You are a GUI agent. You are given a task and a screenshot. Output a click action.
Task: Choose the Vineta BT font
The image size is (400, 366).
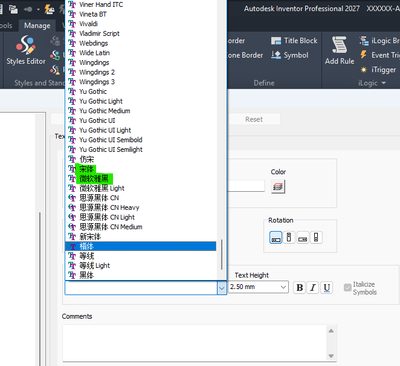(140, 14)
